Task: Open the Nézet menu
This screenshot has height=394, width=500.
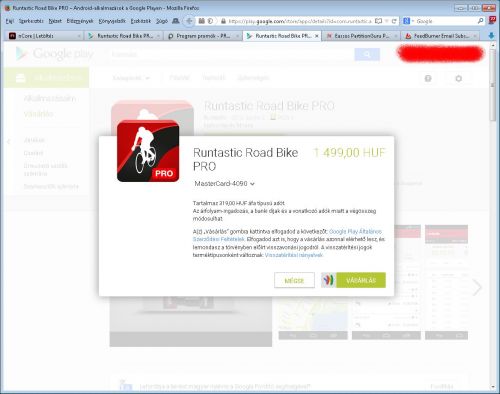Action: tap(55, 21)
